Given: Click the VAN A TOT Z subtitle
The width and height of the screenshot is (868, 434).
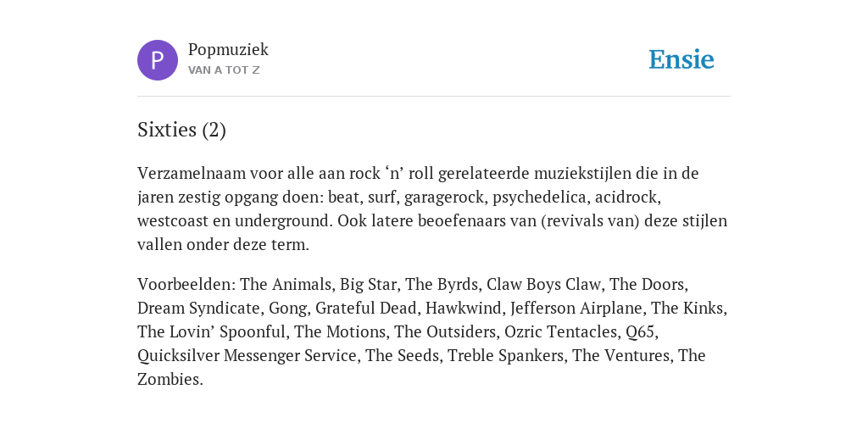Looking at the screenshot, I should [x=224, y=70].
